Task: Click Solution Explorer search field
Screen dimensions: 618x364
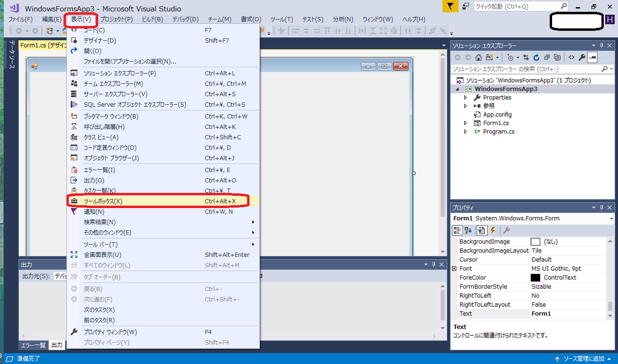Action: (525, 68)
